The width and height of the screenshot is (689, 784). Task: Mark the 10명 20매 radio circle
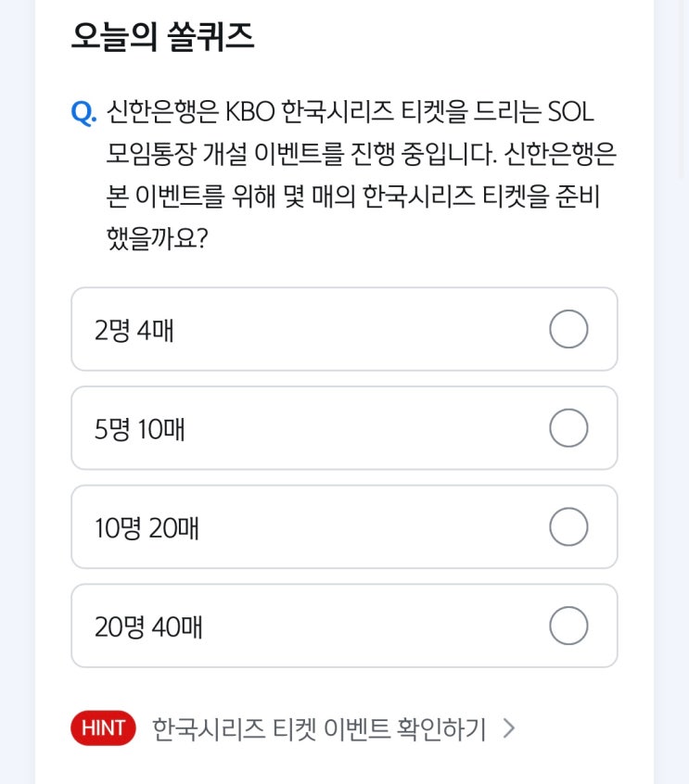point(568,527)
